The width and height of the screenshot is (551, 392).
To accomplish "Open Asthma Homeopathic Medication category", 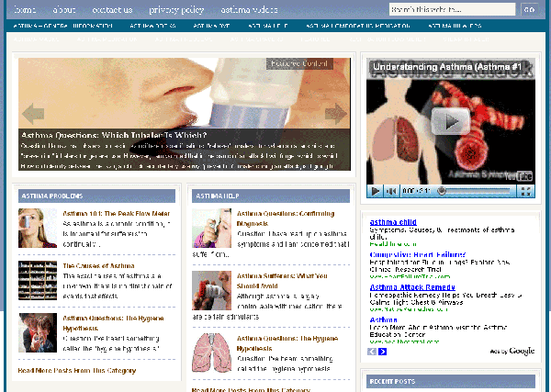I will pos(358,26).
